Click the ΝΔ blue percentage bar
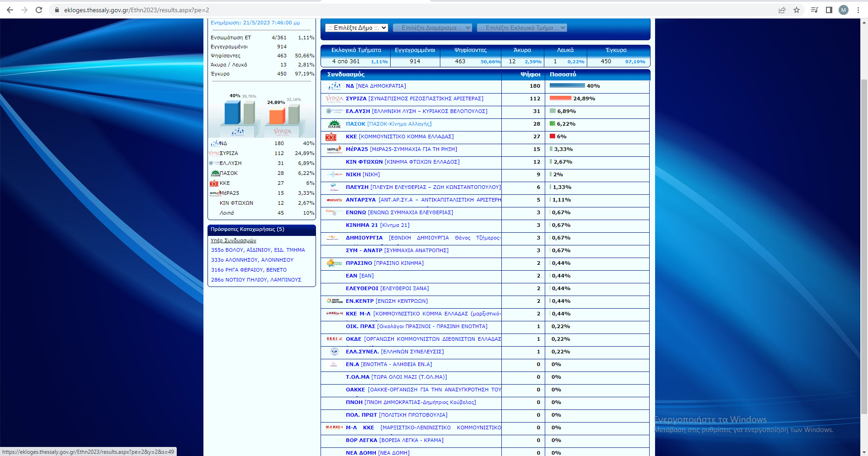The image size is (868, 456). point(567,85)
